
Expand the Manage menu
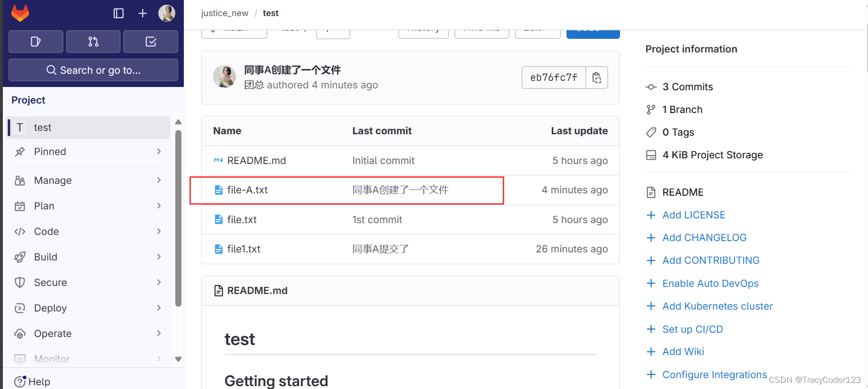(x=89, y=181)
